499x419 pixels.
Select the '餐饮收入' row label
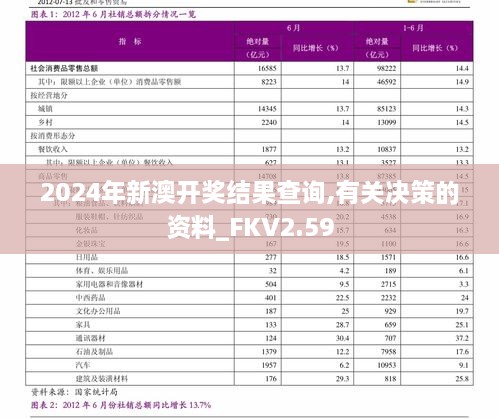tap(53, 149)
